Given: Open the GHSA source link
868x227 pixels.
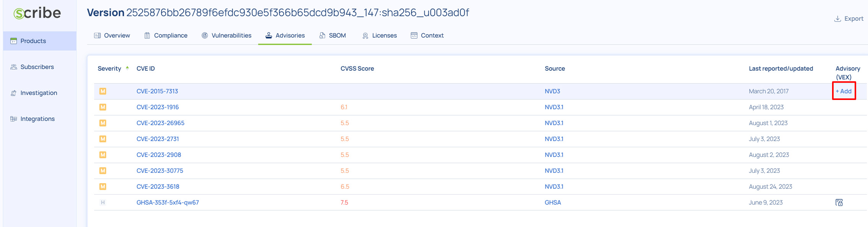Looking at the screenshot, I should 553,203.
